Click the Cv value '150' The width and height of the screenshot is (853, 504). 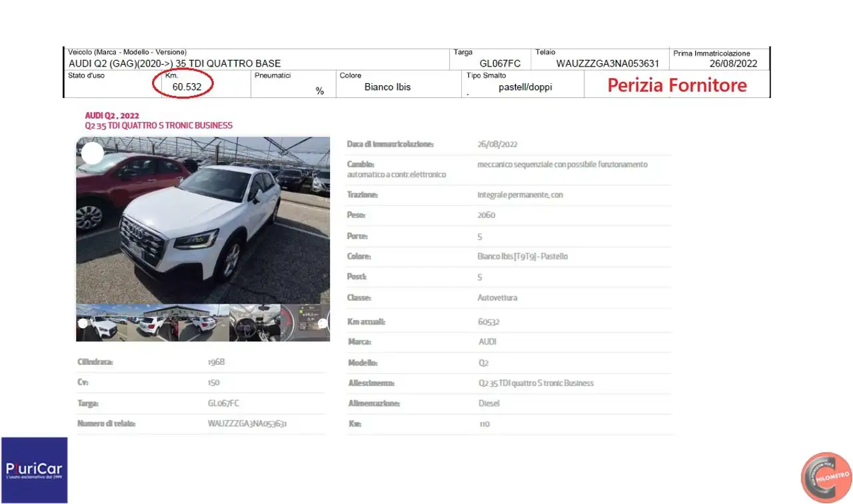point(213,383)
